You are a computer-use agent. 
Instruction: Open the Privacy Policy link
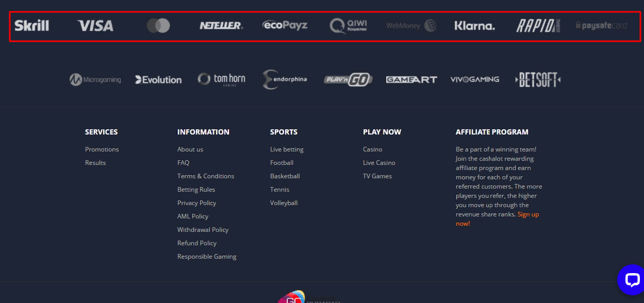click(x=197, y=203)
